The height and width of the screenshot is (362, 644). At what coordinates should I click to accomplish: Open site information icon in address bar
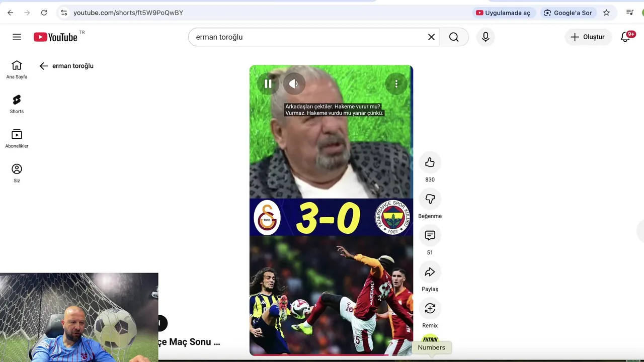[x=64, y=13]
